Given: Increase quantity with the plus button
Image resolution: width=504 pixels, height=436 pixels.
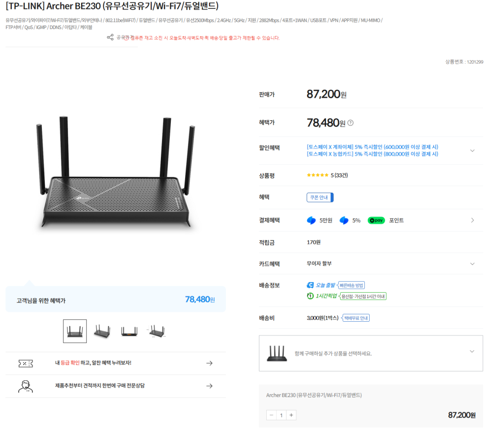Looking at the screenshot, I should [x=292, y=415].
